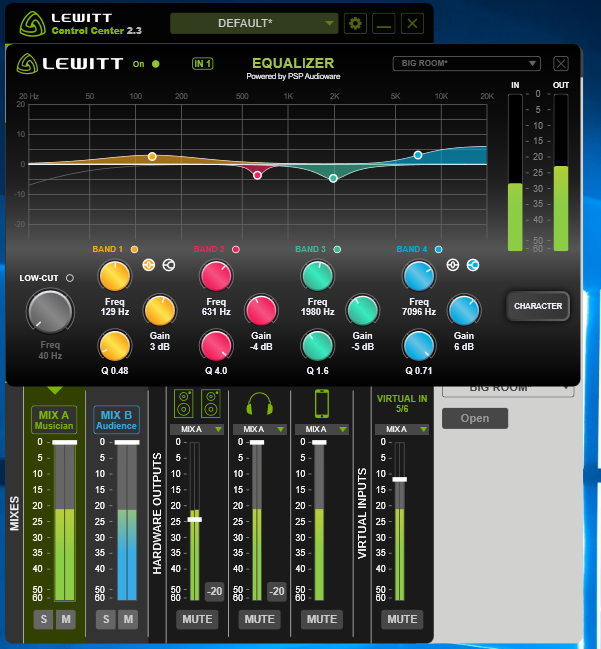The height and width of the screenshot is (649, 601).
Task: Enable the Low-Cut filter toggle
Action: tap(70, 278)
